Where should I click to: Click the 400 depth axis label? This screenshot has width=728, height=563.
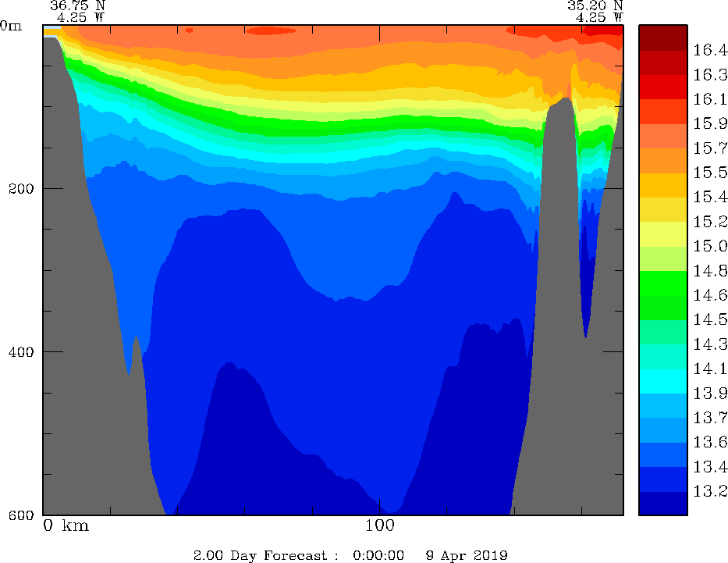(21, 351)
